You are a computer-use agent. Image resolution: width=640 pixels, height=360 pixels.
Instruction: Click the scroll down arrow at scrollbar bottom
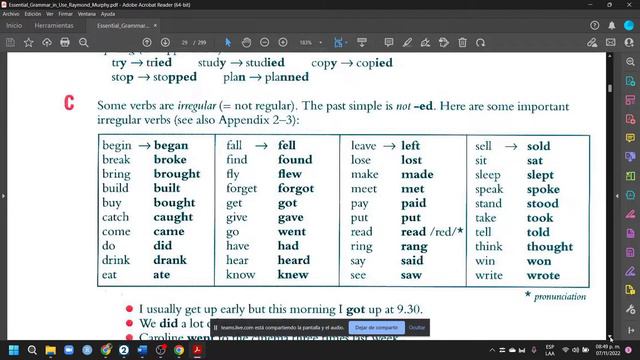(610, 337)
